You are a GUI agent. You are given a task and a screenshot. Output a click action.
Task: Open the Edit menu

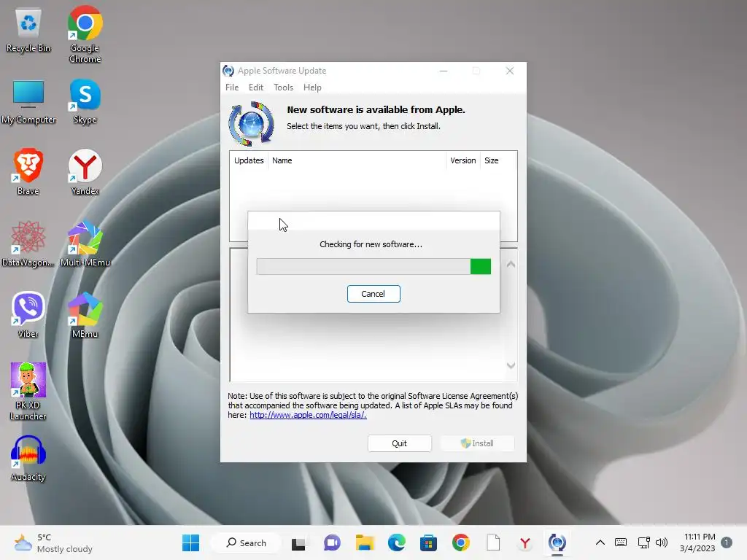coord(256,87)
